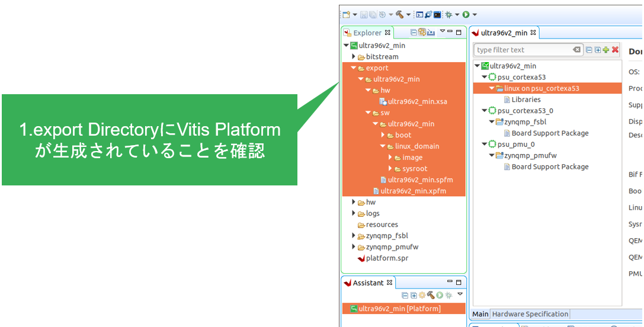The image size is (644, 327).
Task: Click the Debug icon in Assistant toolbar
Action: [448, 295]
